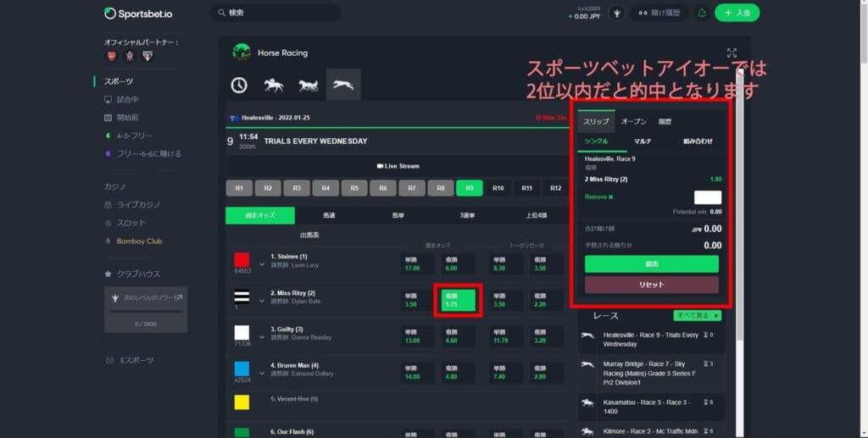
Task: Select the マルチ bet slip mode
Action: tap(643, 141)
